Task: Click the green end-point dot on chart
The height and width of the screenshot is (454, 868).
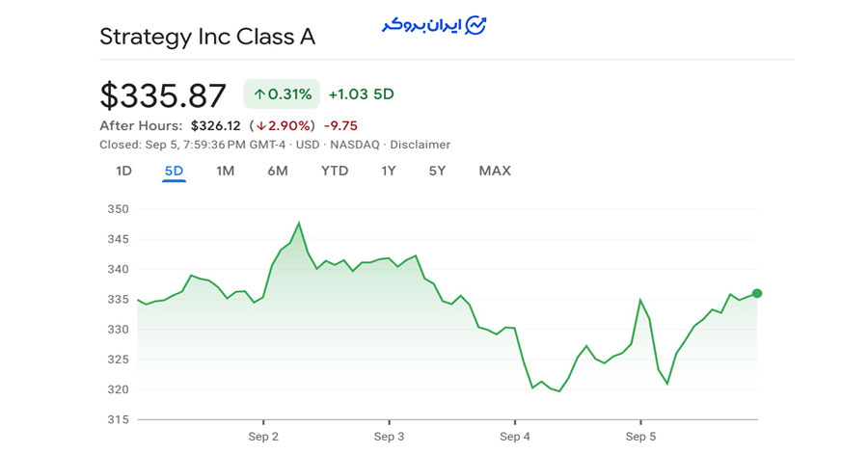Action: pos(757,293)
